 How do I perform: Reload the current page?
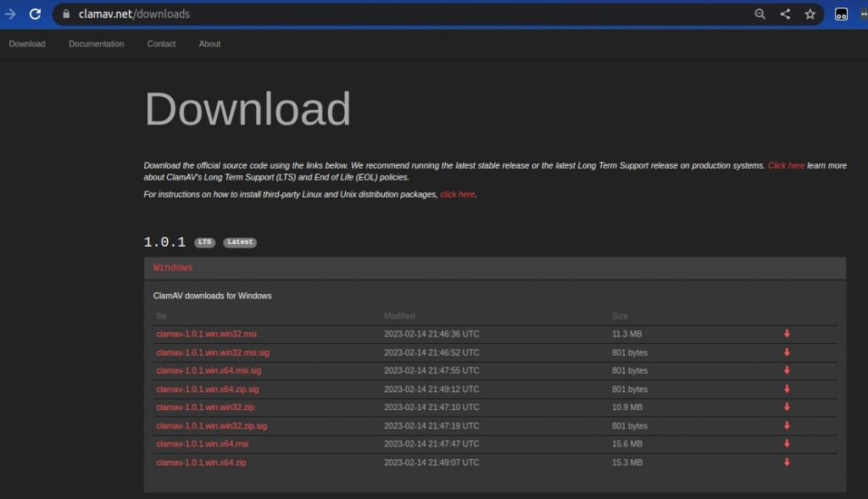[x=35, y=14]
